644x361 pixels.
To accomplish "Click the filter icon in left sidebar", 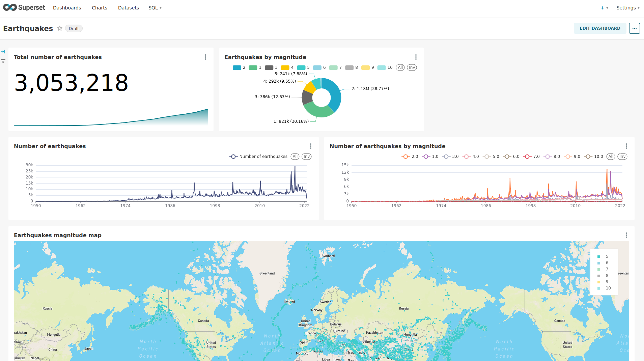I will pyautogui.click(x=3, y=61).
